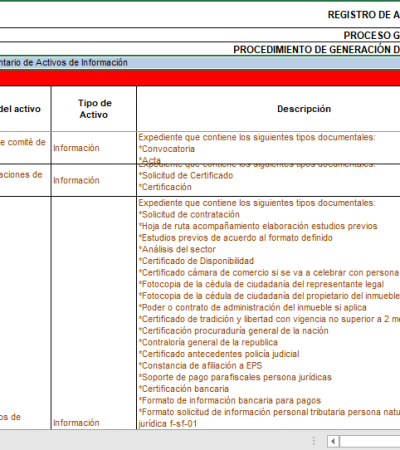Viewport: 400px width, 450px height.
Task: Click the horizontal scrollbar left arrow
Action: pos(333,441)
